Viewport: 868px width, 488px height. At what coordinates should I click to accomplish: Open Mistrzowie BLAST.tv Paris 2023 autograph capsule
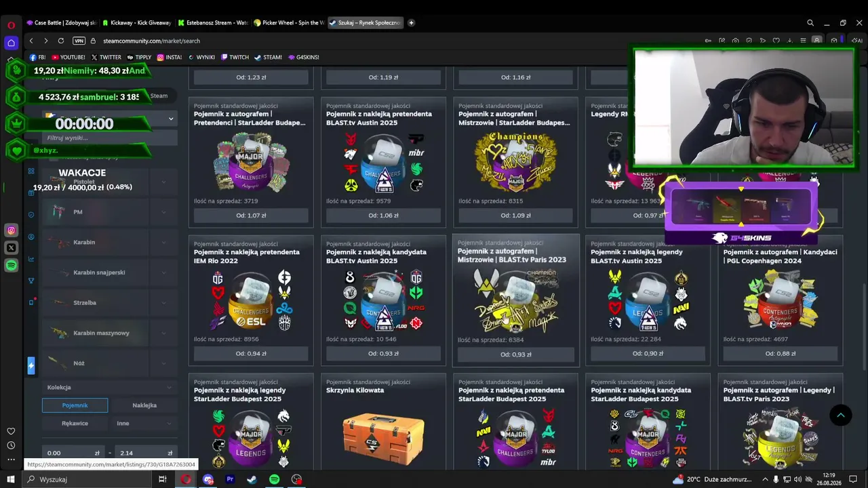(516, 300)
